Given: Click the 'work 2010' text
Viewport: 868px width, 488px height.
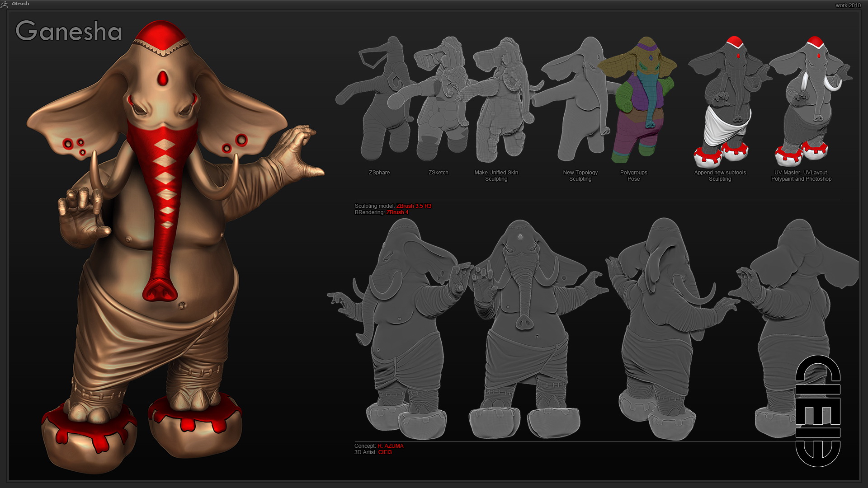Looking at the screenshot, I should click(848, 5).
